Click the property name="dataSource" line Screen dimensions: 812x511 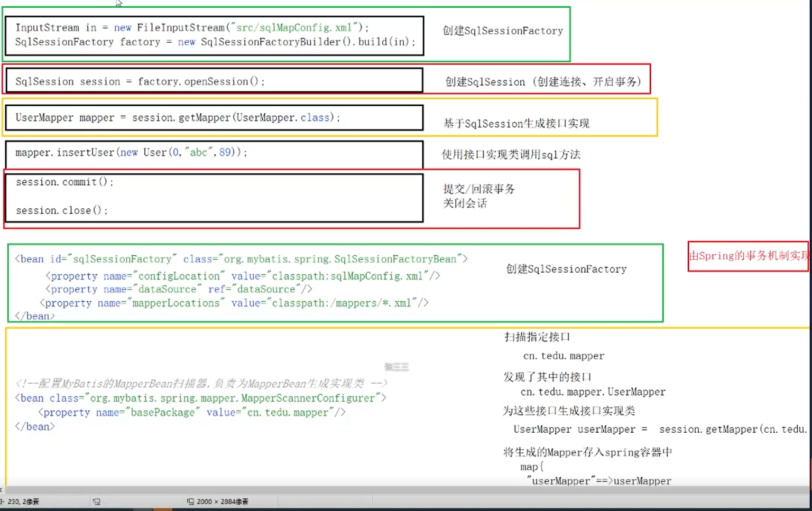coord(179,289)
